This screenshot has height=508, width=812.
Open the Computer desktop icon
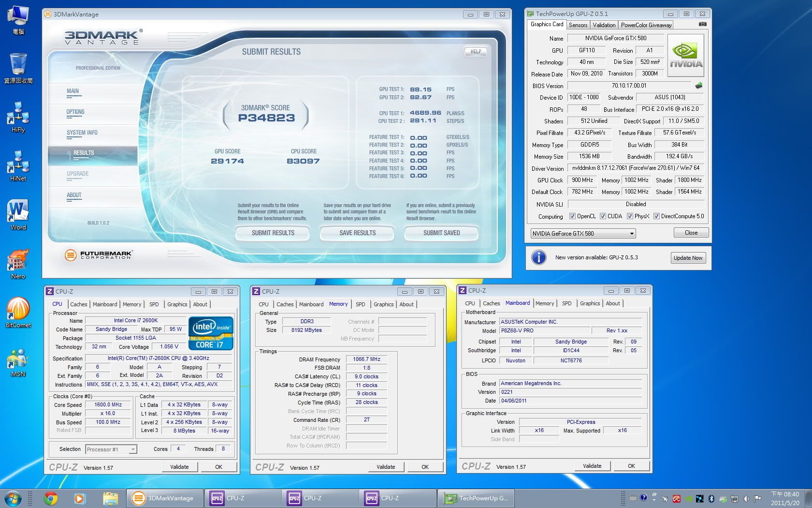tap(18, 20)
